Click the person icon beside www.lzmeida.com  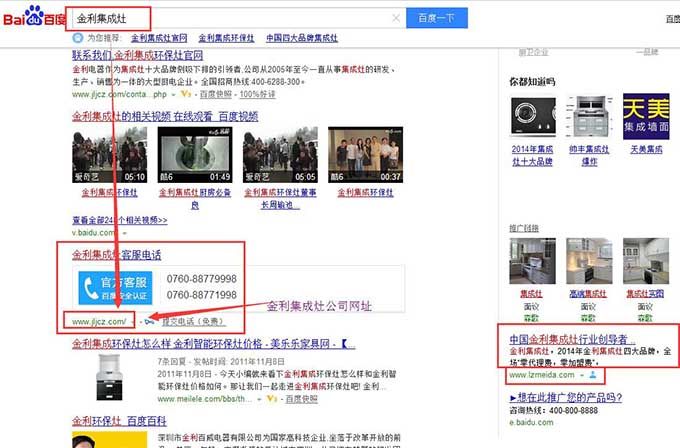593,375
